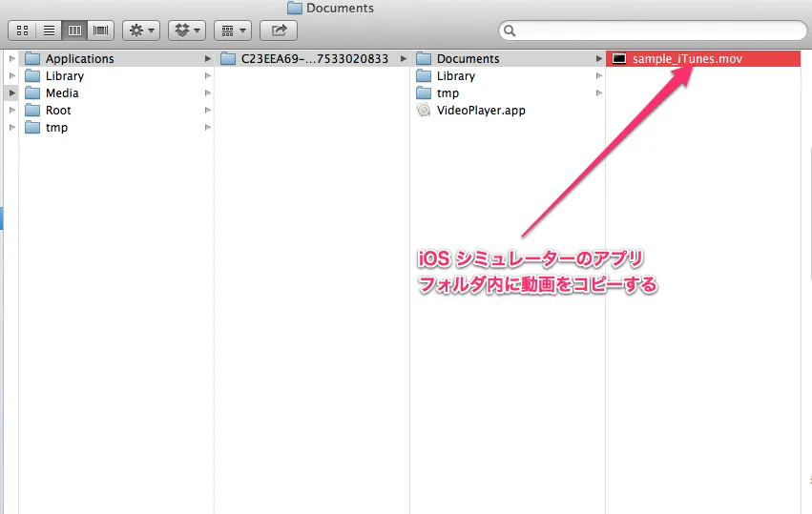812x514 pixels.
Task: Click the third-column Documents folder icon
Action: pyautogui.click(x=424, y=58)
